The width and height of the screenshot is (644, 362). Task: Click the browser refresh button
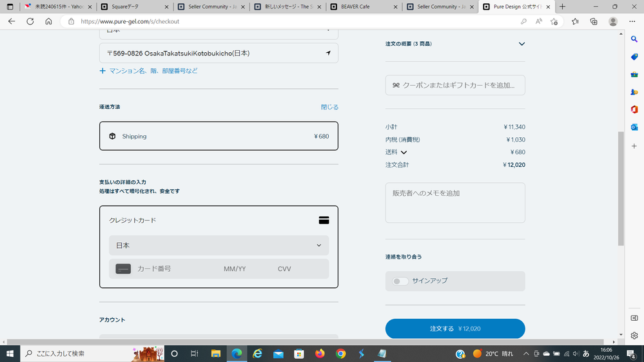(30, 21)
